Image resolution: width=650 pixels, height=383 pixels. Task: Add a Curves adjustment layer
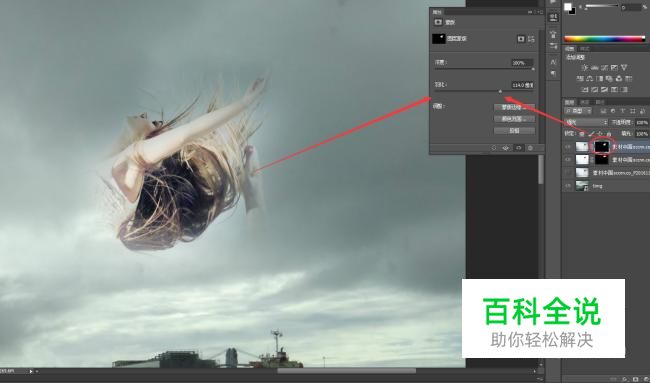click(604, 68)
